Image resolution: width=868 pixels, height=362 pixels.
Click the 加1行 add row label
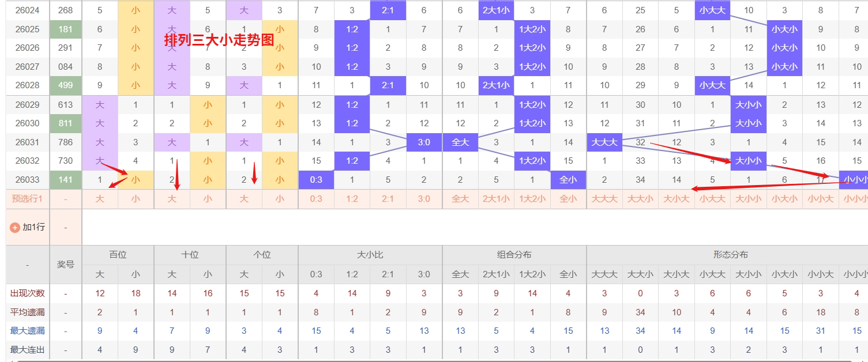click(x=33, y=227)
